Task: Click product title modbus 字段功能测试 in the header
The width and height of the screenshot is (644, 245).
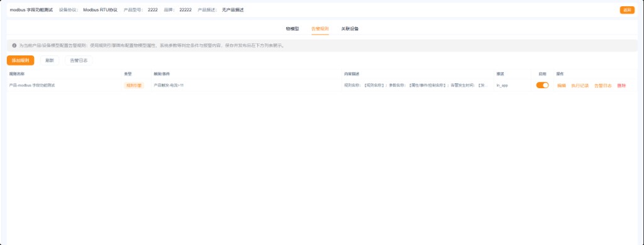Action: 31,10
